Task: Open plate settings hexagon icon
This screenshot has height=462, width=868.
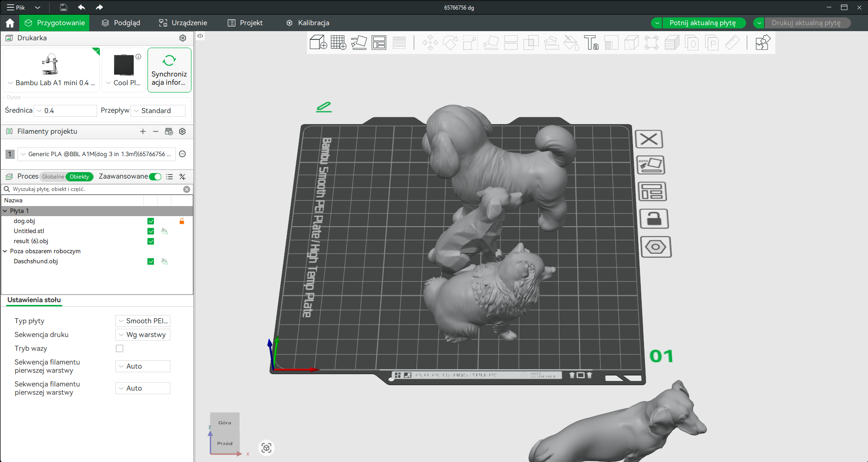Action: (656, 247)
